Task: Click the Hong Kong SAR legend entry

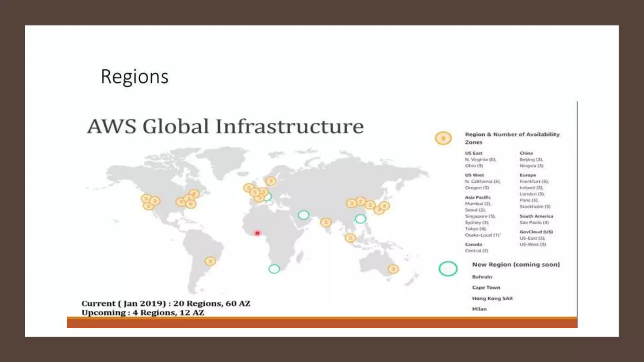Action: point(492,298)
